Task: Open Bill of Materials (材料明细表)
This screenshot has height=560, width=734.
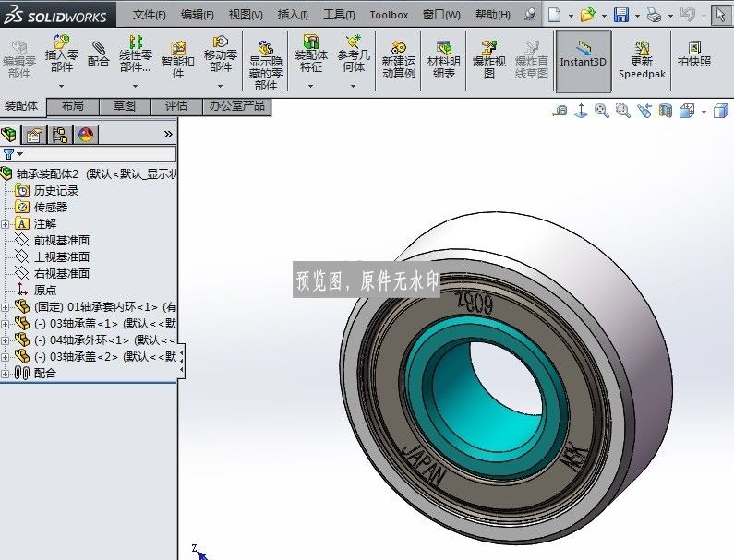Action: pos(443,59)
